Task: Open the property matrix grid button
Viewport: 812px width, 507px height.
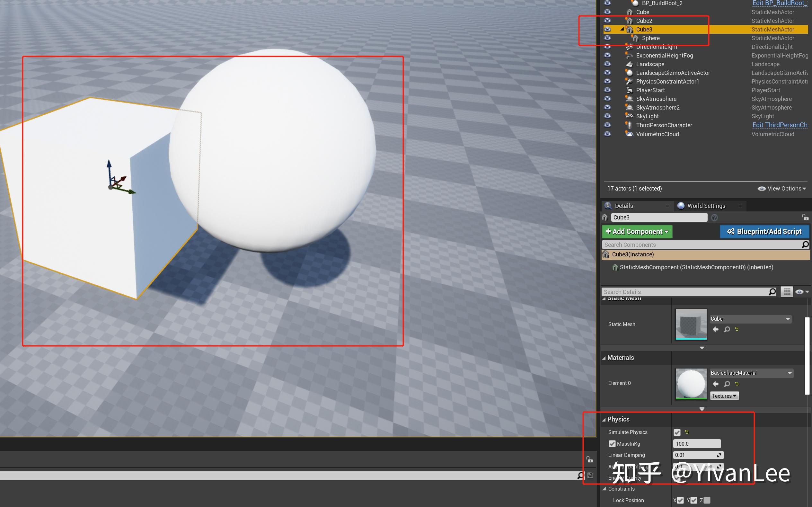Action: 787,292
